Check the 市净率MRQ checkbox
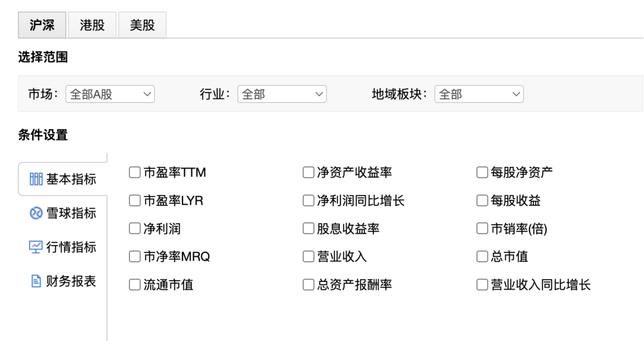Viewport: 644px width, 341px height. pos(135,256)
